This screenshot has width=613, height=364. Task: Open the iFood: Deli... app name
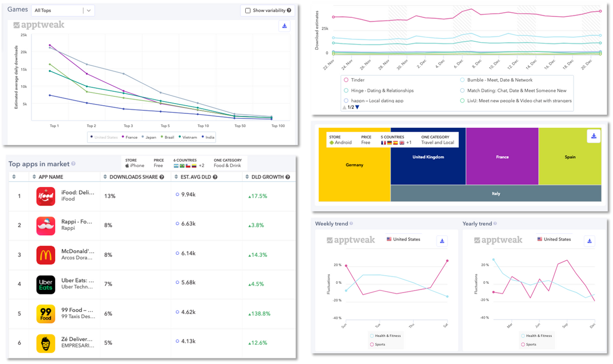pyautogui.click(x=78, y=193)
